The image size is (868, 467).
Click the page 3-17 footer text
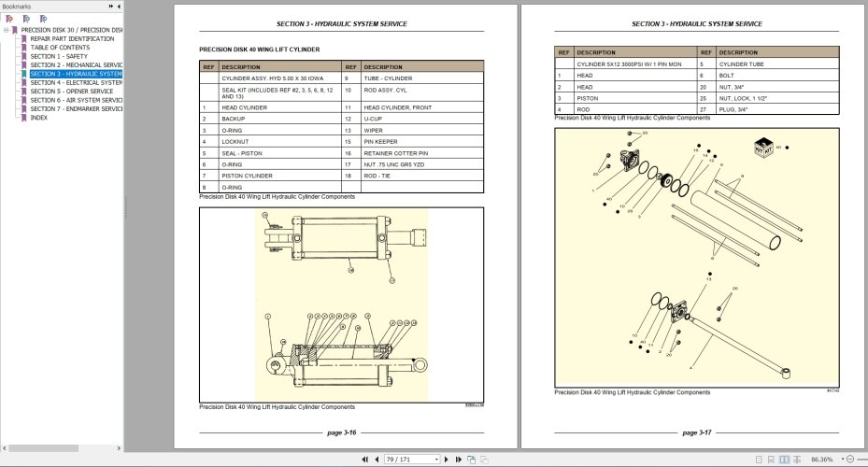696,432
